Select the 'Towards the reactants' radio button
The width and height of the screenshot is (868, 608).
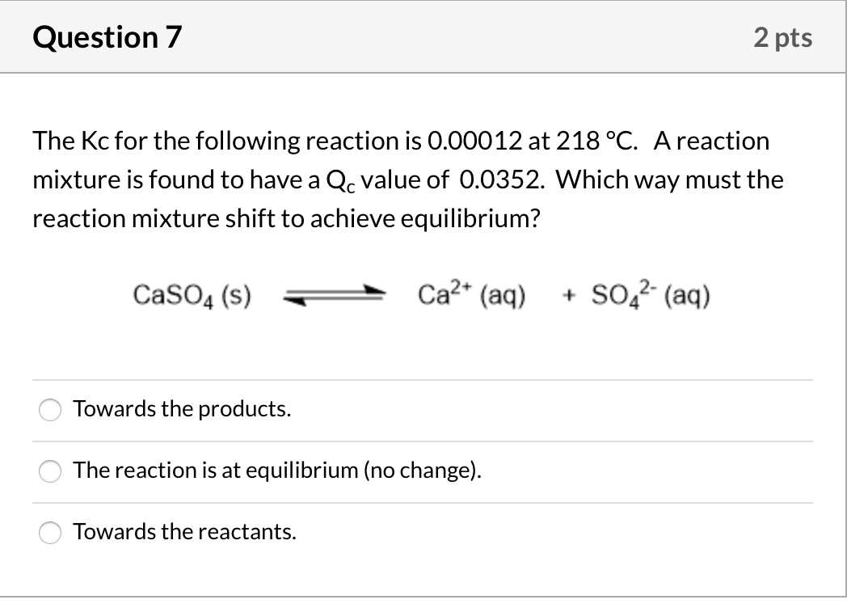[x=49, y=533]
